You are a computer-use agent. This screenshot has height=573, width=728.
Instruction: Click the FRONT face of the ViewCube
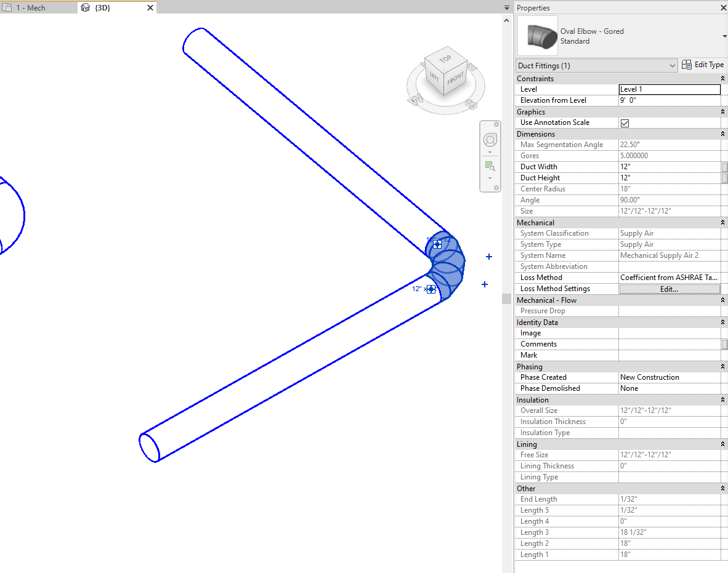[456, 78]
